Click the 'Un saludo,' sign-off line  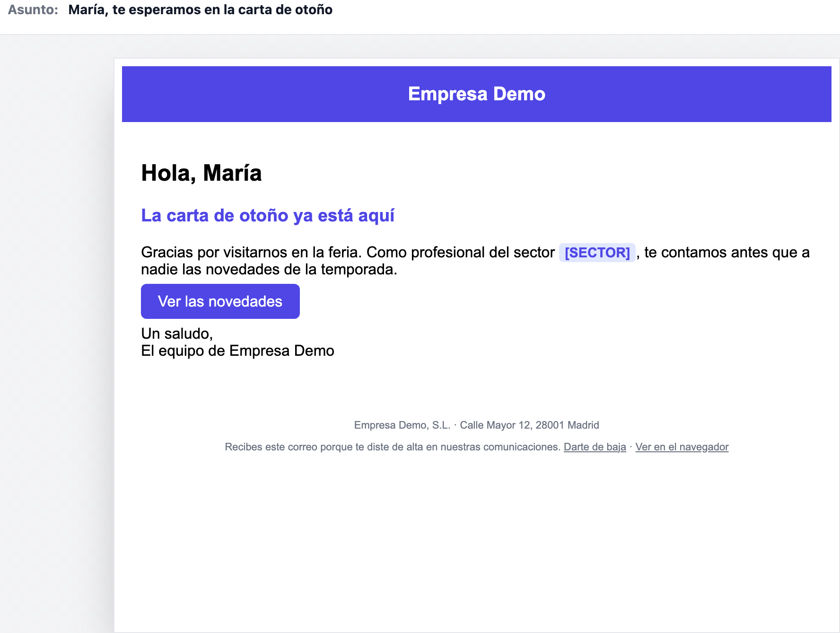pyautogui.click(x=177, y=334)
